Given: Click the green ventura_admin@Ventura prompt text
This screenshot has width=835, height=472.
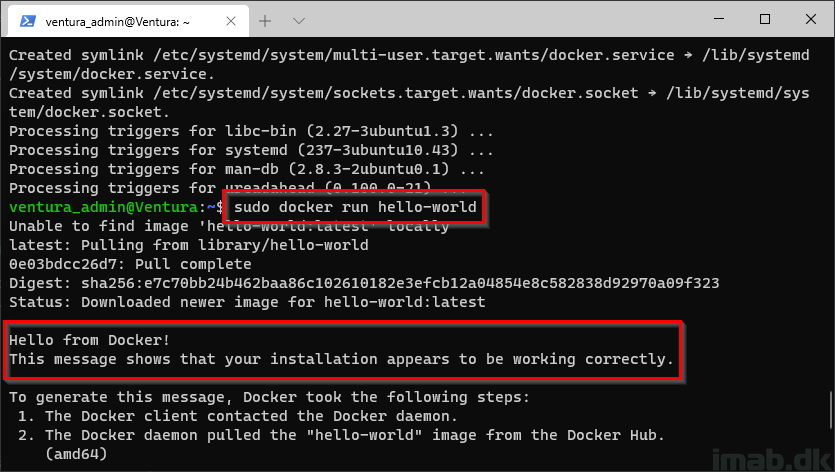Looking at the screenshot, I should (104, 207).
